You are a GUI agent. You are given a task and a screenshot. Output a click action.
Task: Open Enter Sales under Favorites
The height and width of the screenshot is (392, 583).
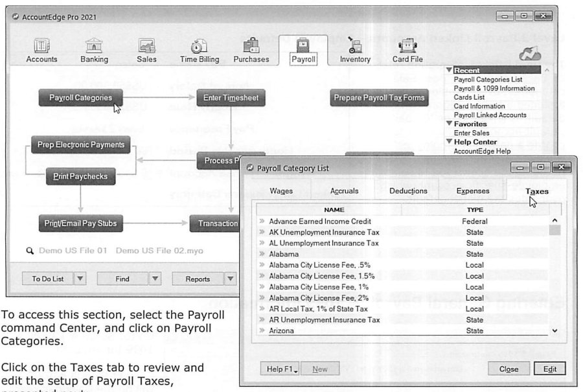coord(472,133)
